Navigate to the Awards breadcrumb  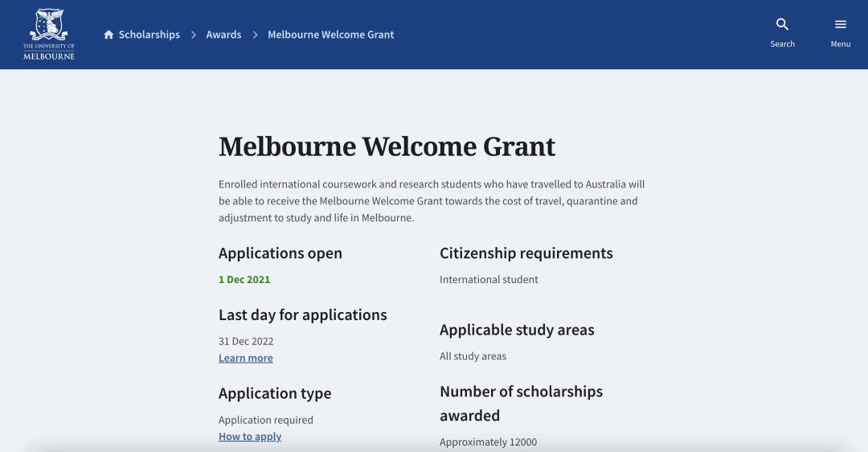pyautogui.click(x=223, y=35)
